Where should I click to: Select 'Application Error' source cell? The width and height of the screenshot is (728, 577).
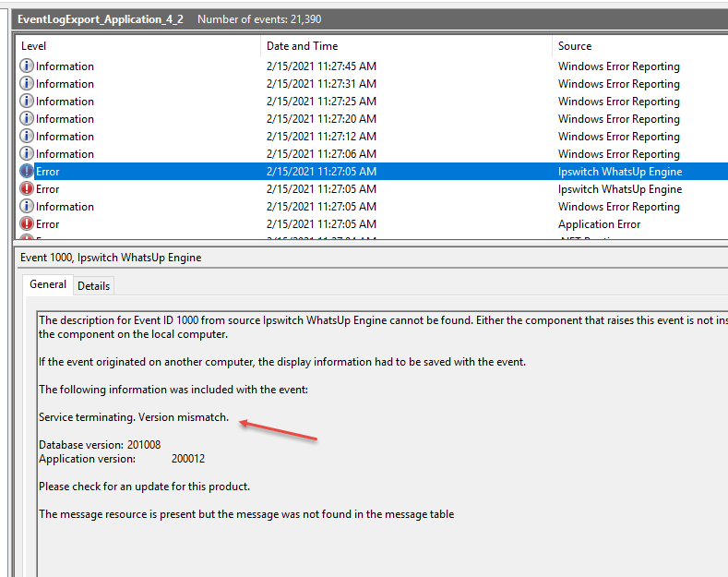tap(600, 224)
